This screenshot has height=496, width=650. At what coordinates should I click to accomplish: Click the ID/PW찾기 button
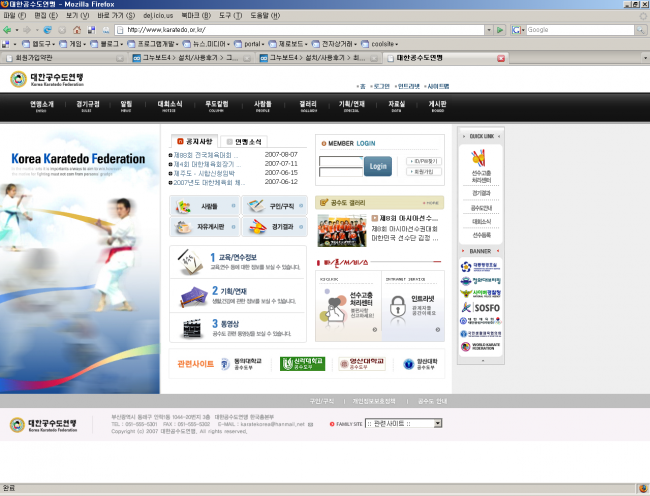coord(424,161)
